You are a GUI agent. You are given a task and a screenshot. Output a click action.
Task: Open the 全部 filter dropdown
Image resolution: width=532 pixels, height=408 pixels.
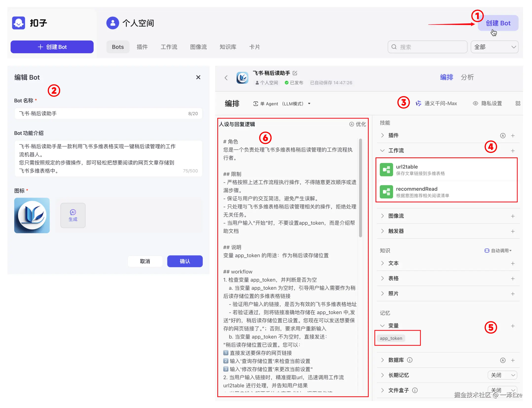[x=494, y=47]
